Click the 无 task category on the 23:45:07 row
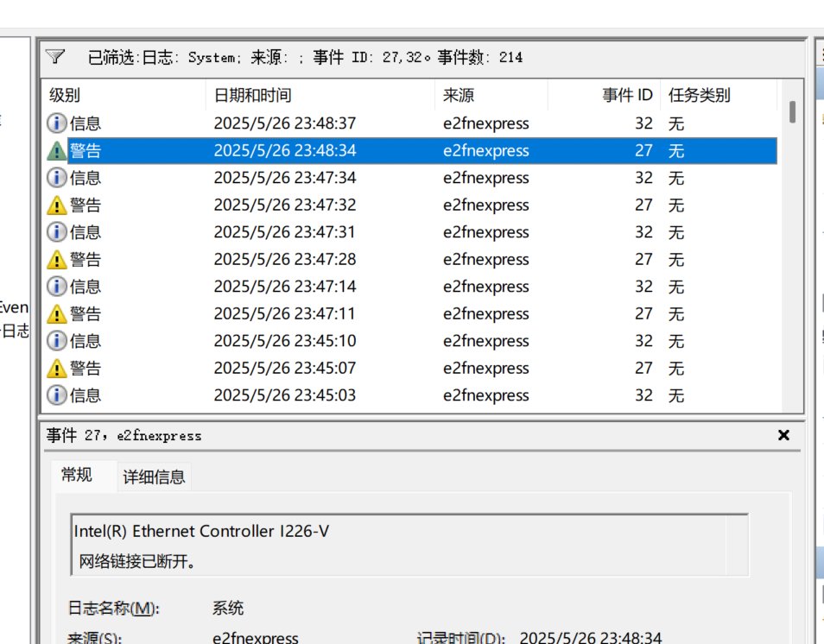The height and width of the screenshot is (644, 824). pos(675,369)
